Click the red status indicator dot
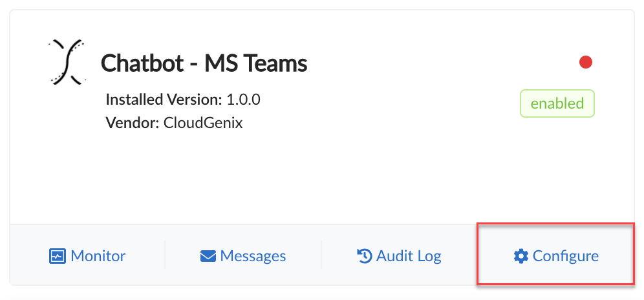Screen dimensions: 644x300 pyautogui.click(x=586, y=62)
